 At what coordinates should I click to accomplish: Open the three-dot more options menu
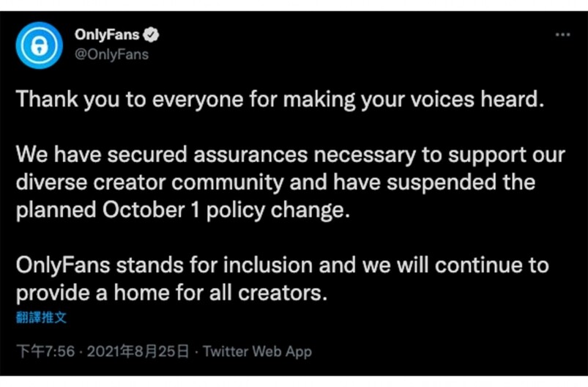point(562,34)
